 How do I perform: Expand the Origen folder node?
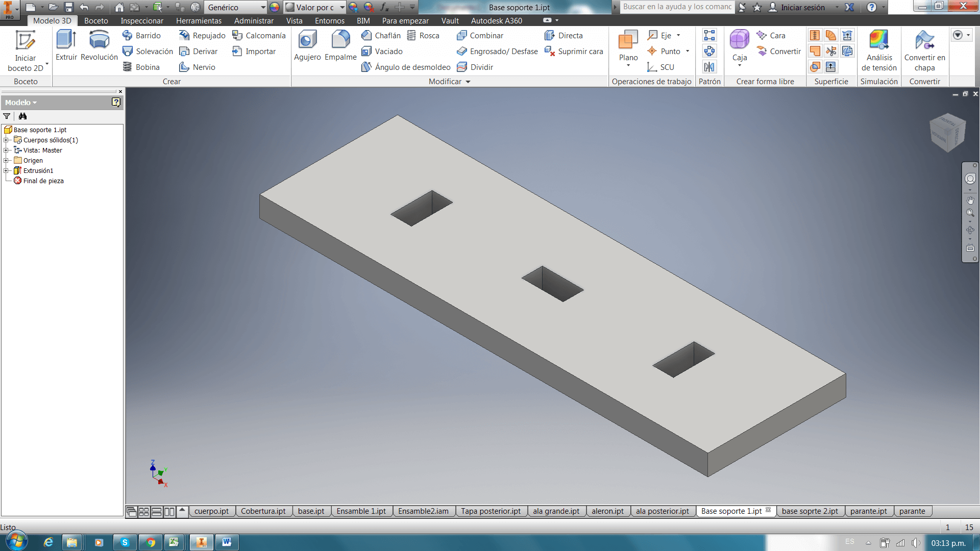(6, 160)
